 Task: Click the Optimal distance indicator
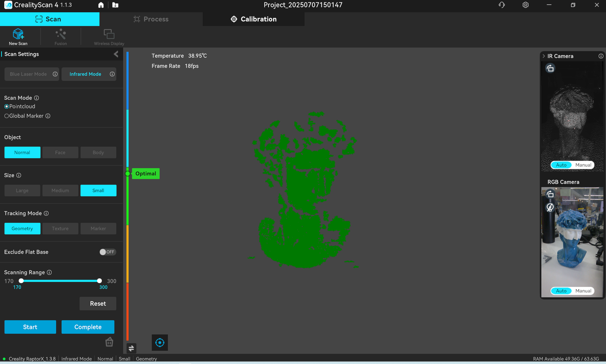pyautogui.click(x=145, y=174)
